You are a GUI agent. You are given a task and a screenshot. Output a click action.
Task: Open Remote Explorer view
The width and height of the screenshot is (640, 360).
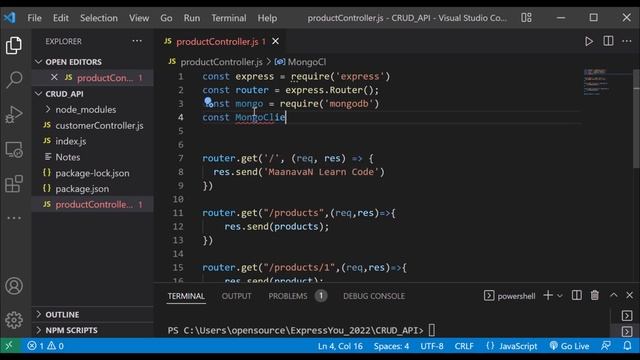pos(14,150)
